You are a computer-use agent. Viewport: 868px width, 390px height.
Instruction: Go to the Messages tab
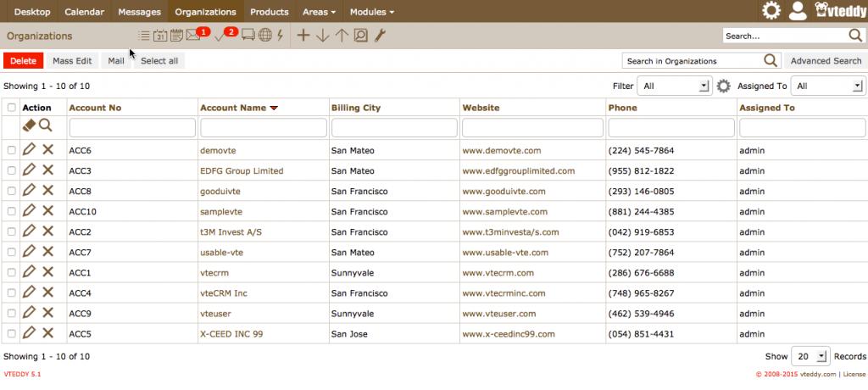click(x=140, y=12)
